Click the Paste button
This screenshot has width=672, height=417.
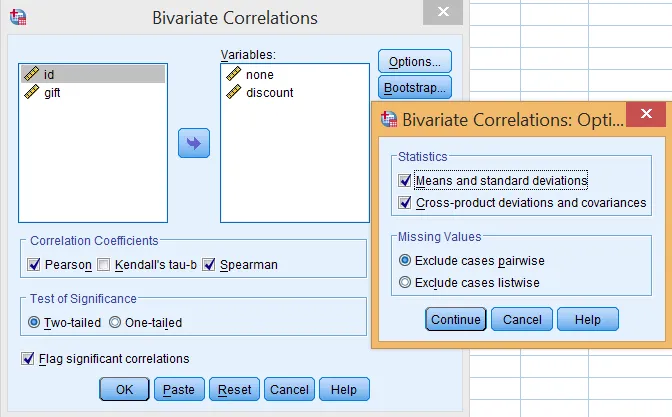click(179, 389)
